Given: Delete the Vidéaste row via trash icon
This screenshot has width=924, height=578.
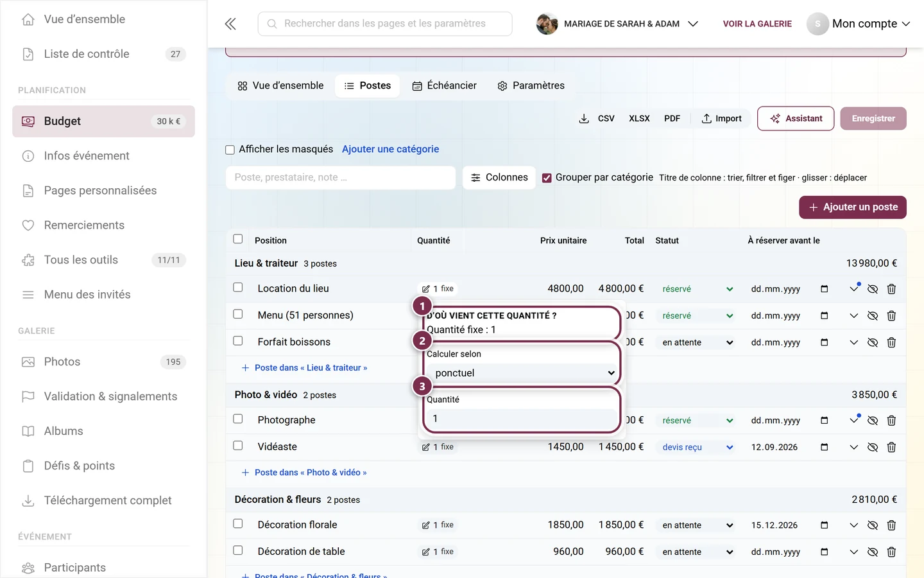Looking at the screenshot, I should tap(891, 447).
